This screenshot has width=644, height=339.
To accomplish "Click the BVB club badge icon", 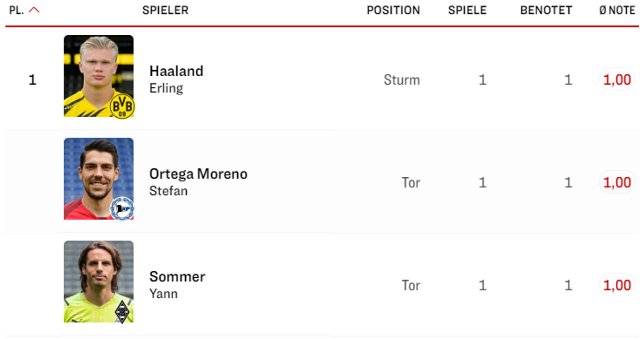I will pos(122,106).
